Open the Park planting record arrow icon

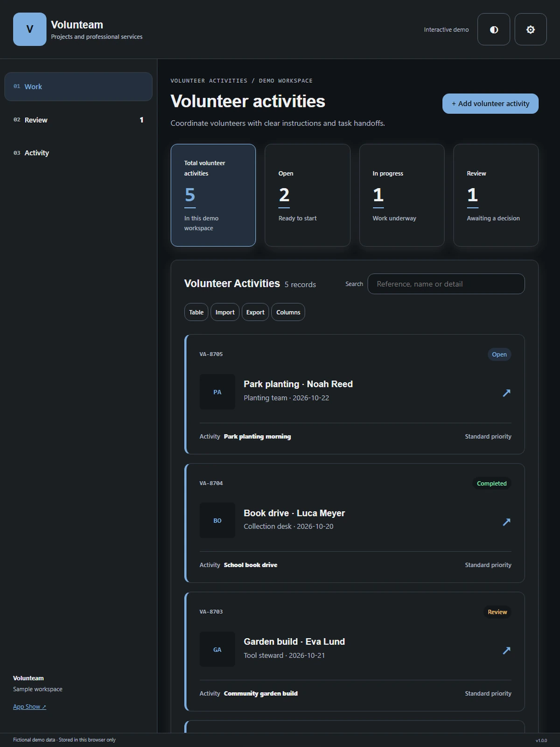(506, 393)
